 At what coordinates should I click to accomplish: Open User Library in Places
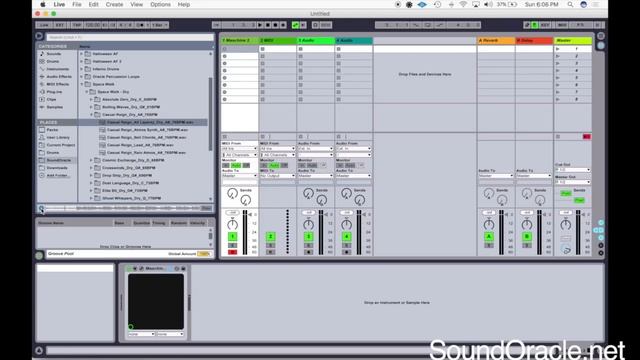point(58,138)
